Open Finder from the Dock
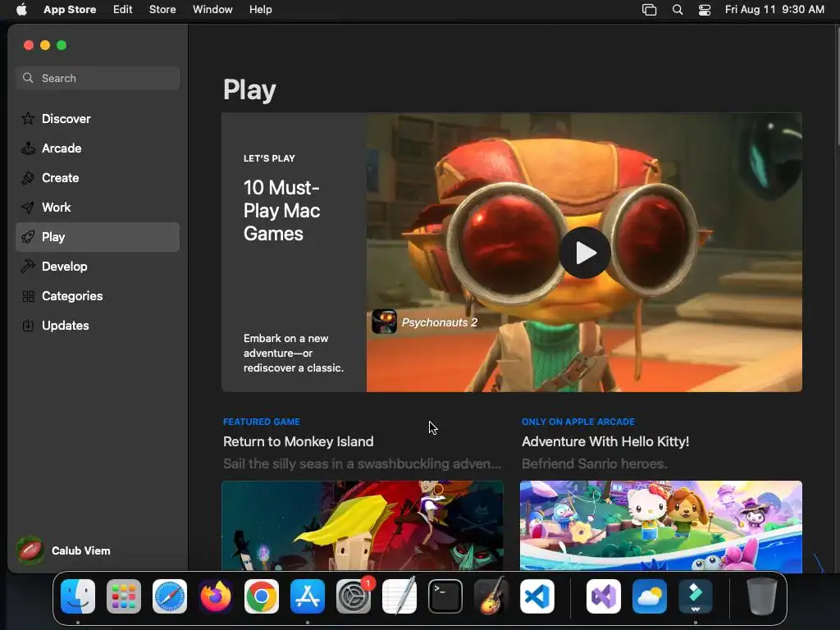 click(78, 596)
